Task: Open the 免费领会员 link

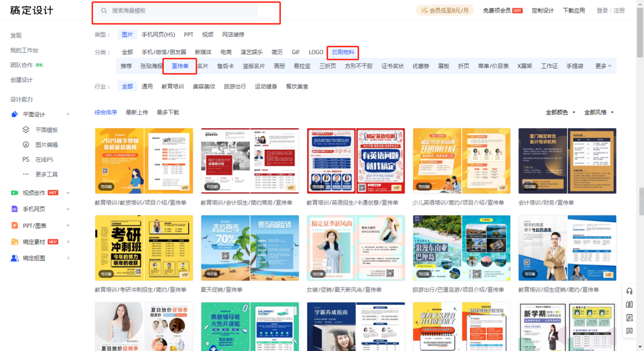Action: [x=496, y=11]
